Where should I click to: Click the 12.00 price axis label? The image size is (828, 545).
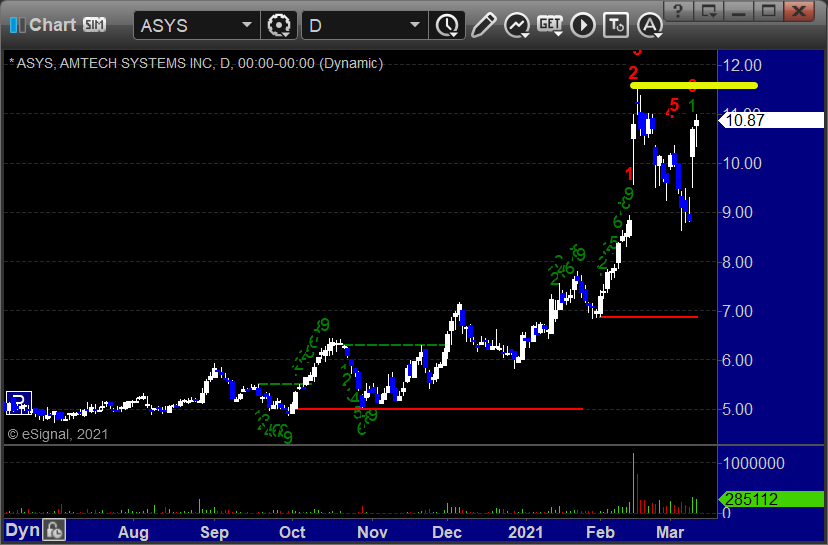click(742, 65)
